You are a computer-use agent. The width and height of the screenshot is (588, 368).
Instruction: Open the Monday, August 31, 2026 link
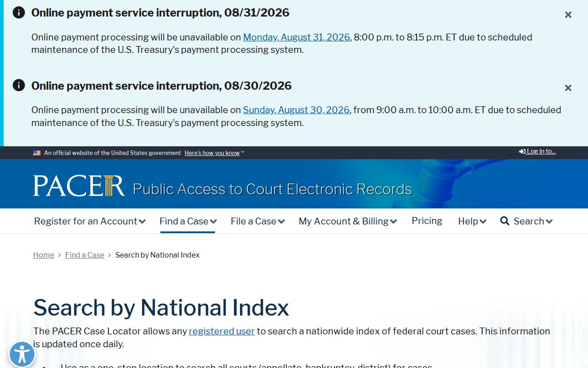[296, 37]
